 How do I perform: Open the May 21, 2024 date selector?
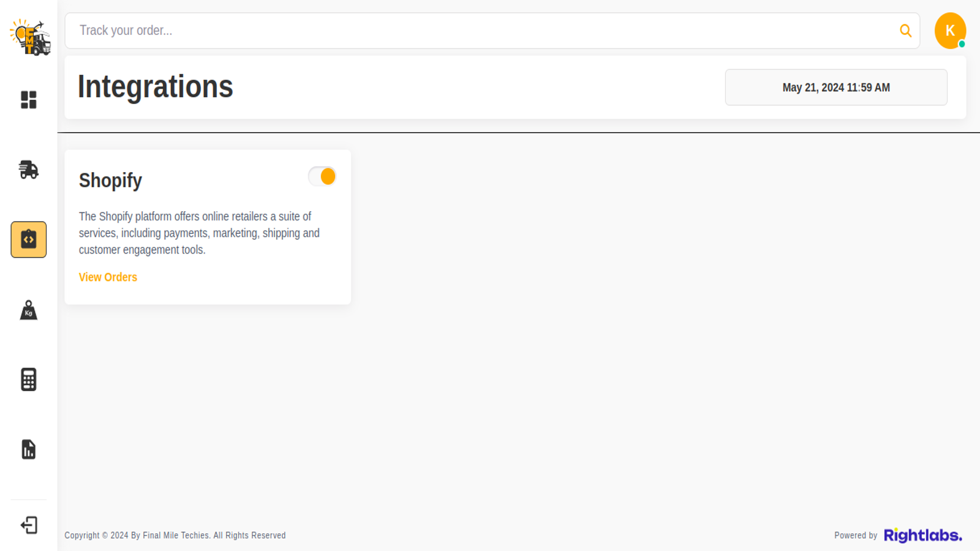[x=836, y=87]
